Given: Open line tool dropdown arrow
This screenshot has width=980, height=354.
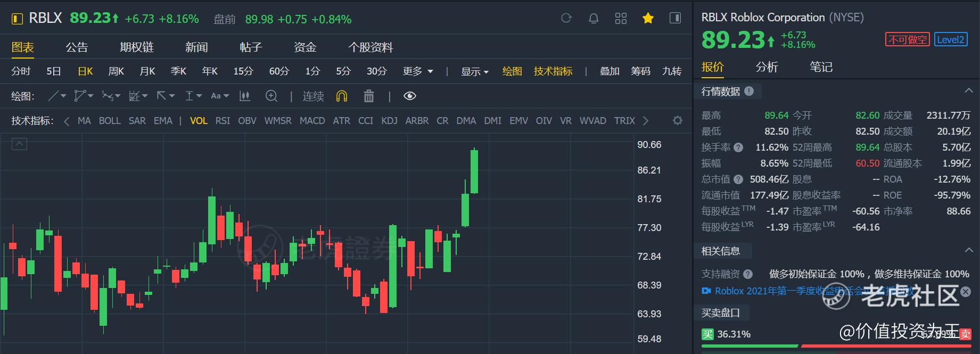Looking at the screenshot, I should 63,96.
